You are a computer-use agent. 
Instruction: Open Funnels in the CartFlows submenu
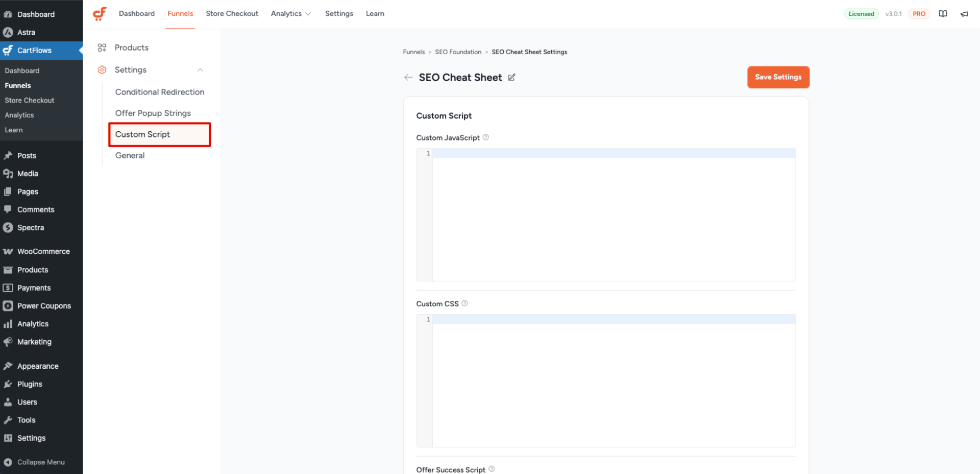click(18, 85)
